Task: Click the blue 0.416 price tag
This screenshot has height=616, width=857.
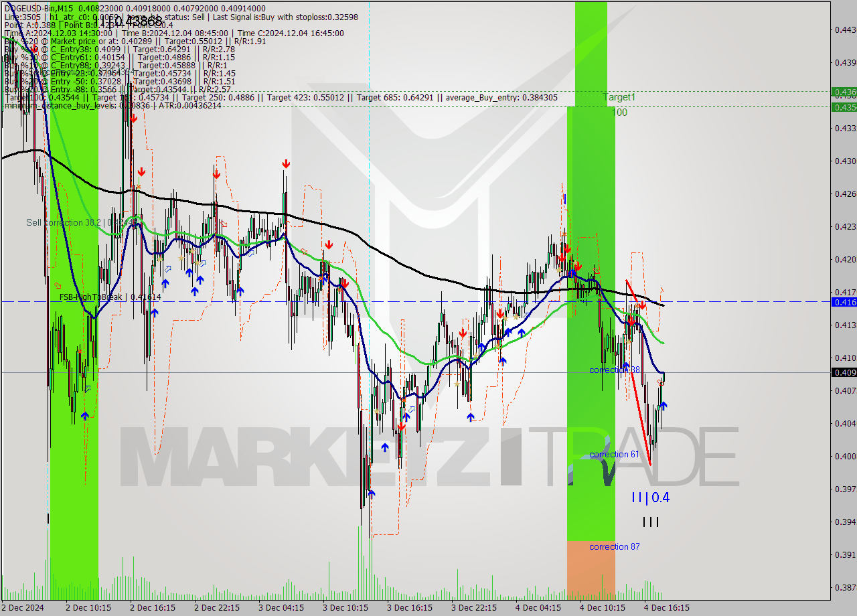Action: click(844, 302)
